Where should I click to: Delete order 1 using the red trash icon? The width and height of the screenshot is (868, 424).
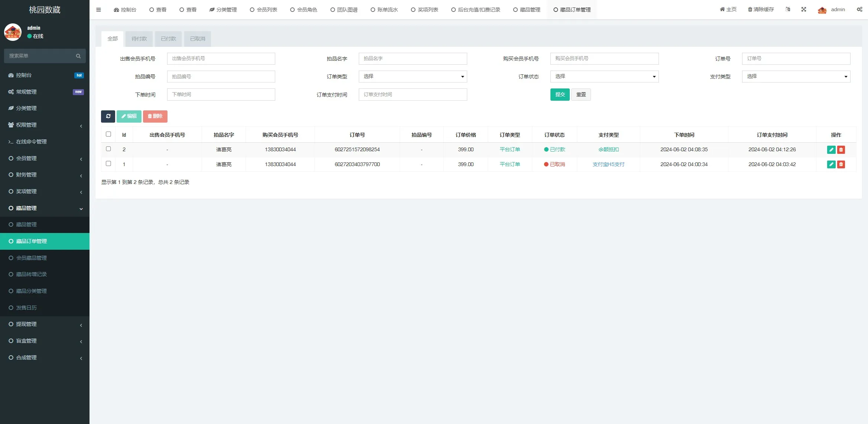[841, 164]
